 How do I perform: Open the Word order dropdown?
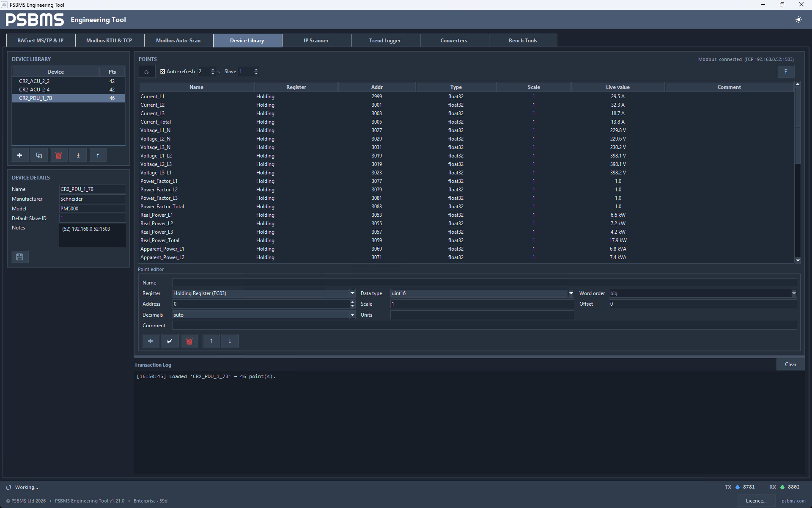point(794,293)
